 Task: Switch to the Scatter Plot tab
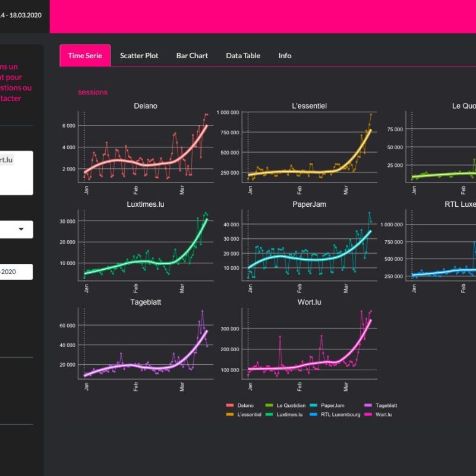click(x=139, y=55)
